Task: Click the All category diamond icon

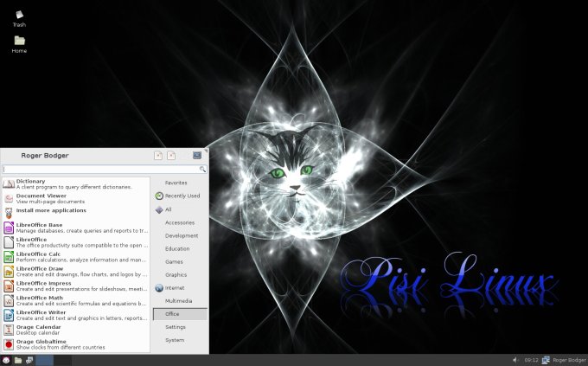Action: click(x=159, y=209)
